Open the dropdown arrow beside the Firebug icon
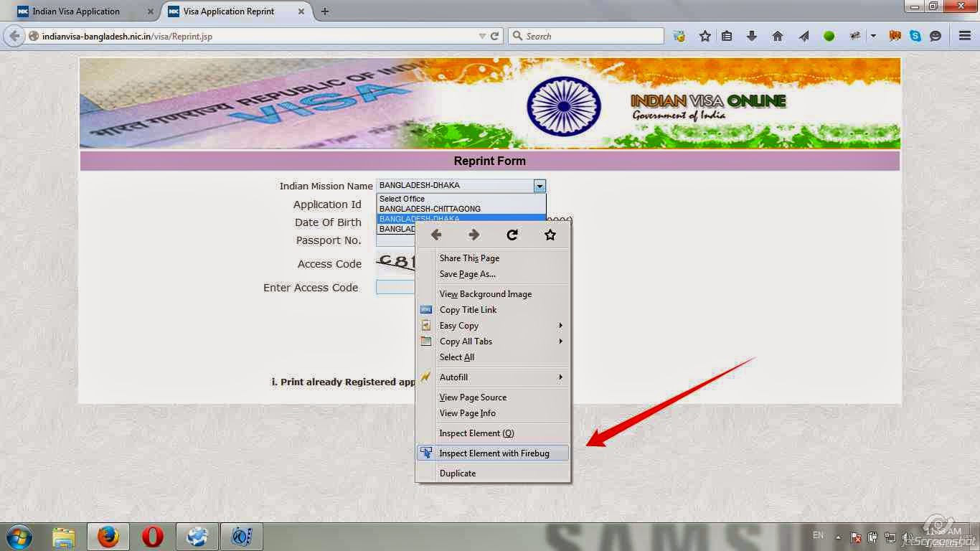Image resolution: width=980 pixels, height=551 pixels. [x=873, y=36]
